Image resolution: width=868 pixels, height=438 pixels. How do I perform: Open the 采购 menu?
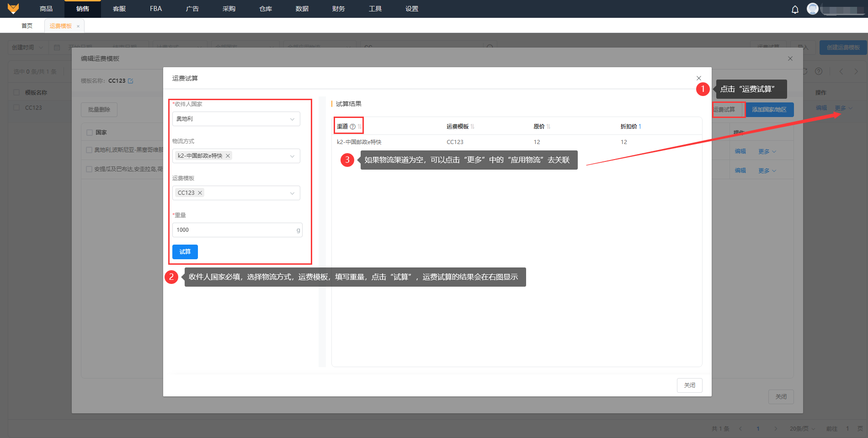tap(229, 9)
